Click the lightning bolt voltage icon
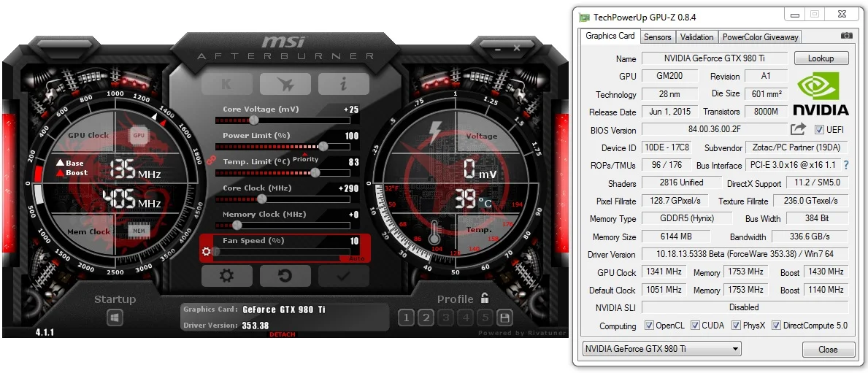Viewport: 868px width, 373px height. (436, 134)
